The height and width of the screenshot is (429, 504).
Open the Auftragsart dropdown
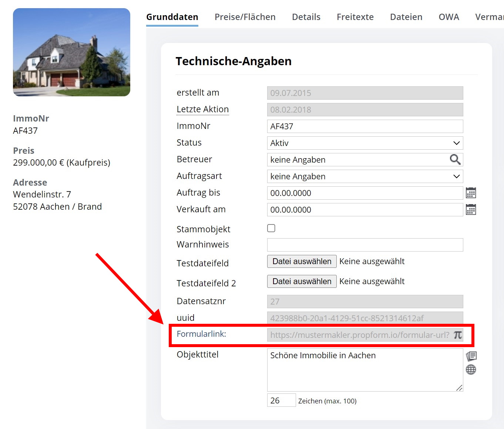(x=364, y=176)
